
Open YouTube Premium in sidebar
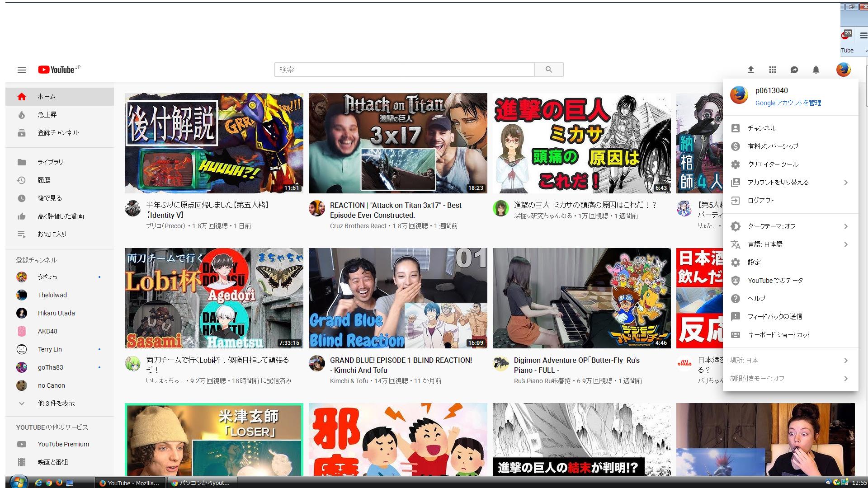[x=60, y=444]
